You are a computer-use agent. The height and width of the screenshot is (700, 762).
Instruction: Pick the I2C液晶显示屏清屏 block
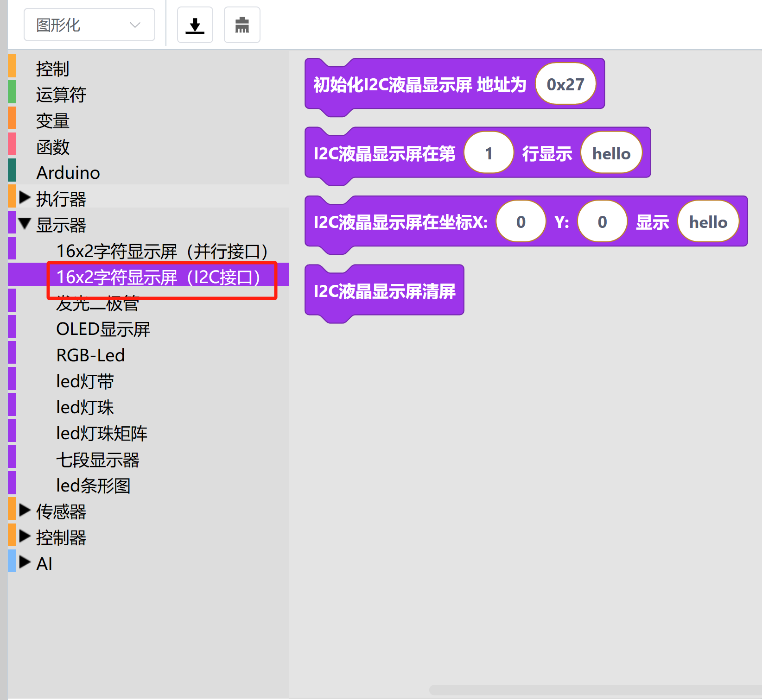(384, 291)
